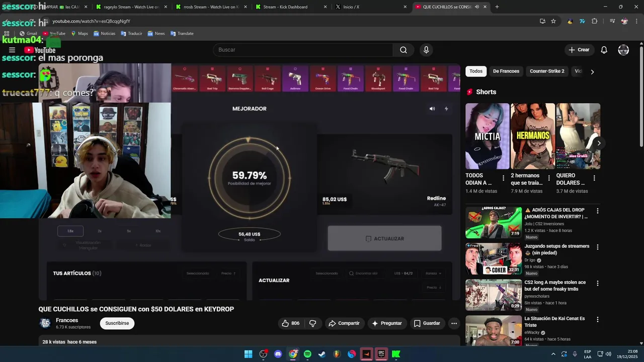
Task: Play the 'MICTIA' short thumbnail
Action: point(488,136)
